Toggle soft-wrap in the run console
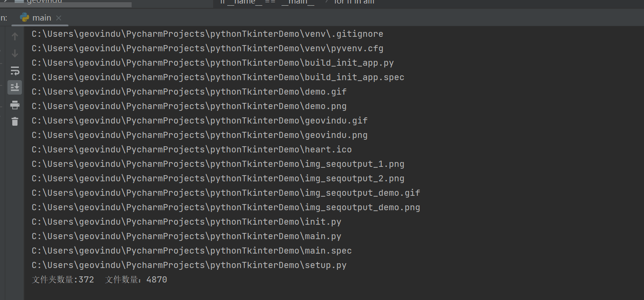 click(x=15, y=71)
